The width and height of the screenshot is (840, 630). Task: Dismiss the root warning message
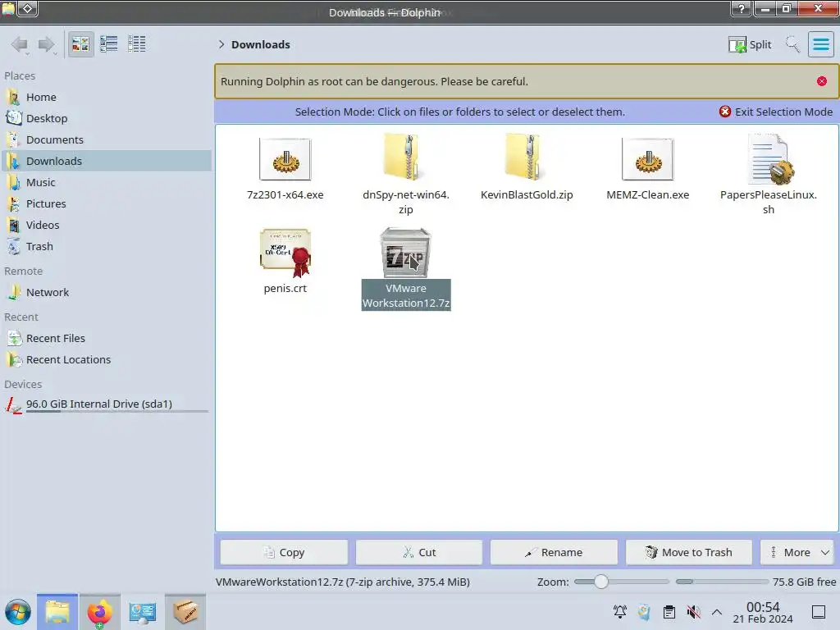tap(822, 81)
